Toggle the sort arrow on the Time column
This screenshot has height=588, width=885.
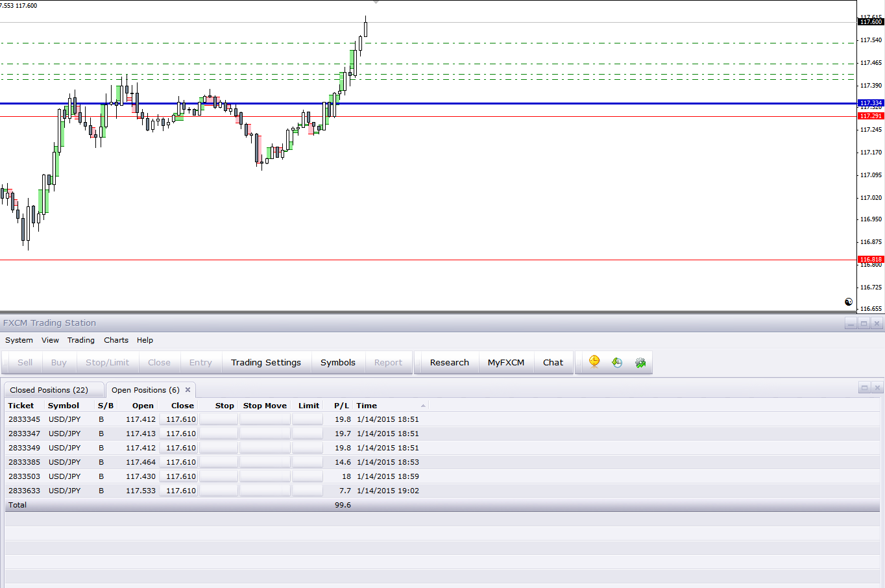423,406
